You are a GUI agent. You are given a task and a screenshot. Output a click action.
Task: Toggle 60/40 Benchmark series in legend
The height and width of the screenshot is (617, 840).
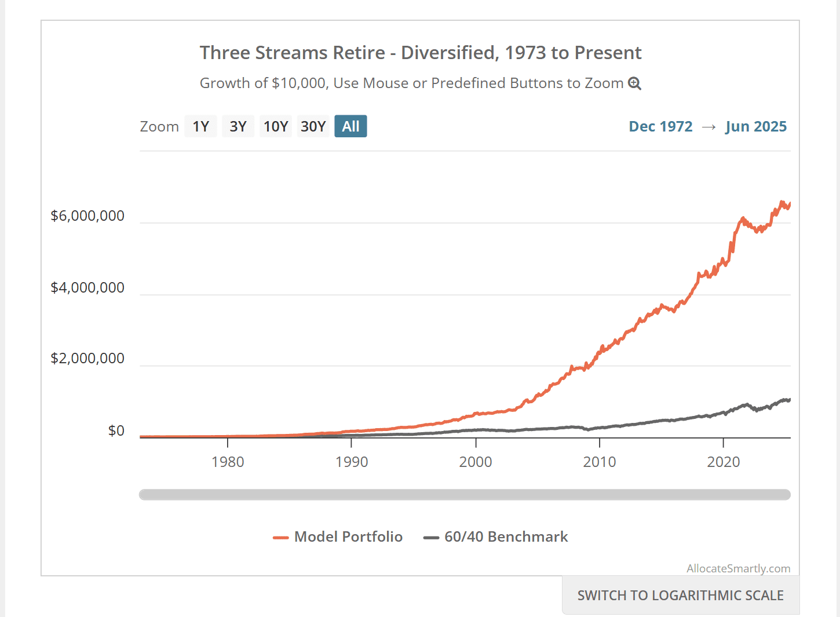coord(496,536)
